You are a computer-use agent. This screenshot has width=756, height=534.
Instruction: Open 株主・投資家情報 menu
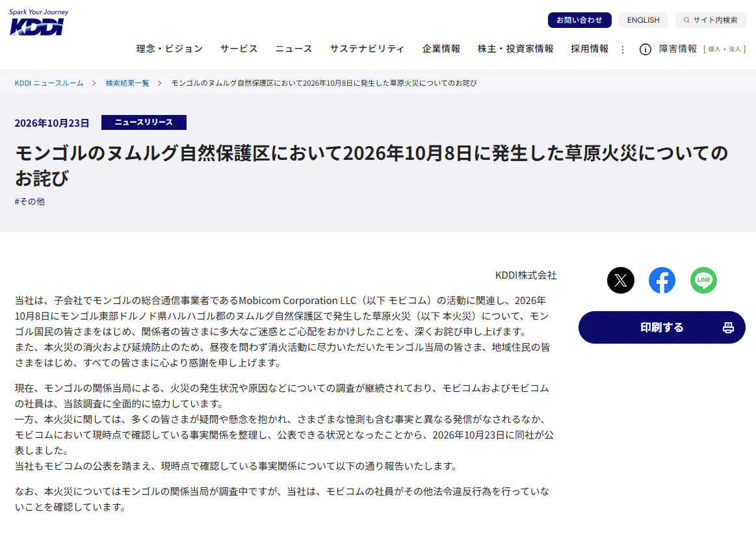[x=515, y=49]
